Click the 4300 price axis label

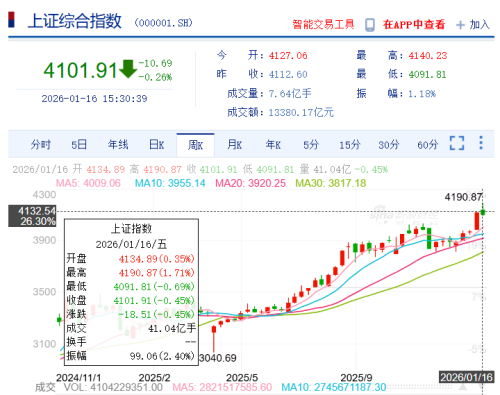tap(44, 195)
